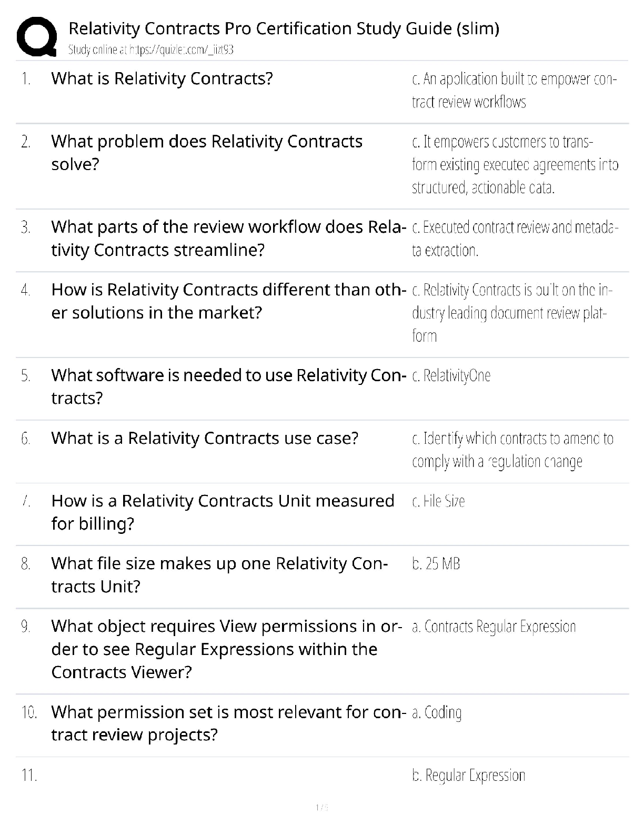The height and width of the screenshot is (834, 644).
Task: Click the Quizlet Q logo icon
Action: pos(37,37)
